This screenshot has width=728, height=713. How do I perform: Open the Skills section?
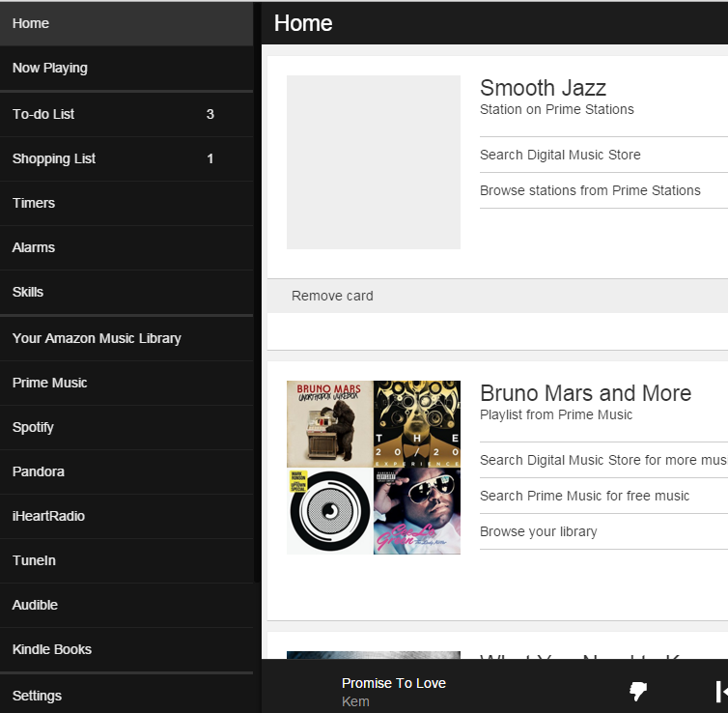coord(126,292)
